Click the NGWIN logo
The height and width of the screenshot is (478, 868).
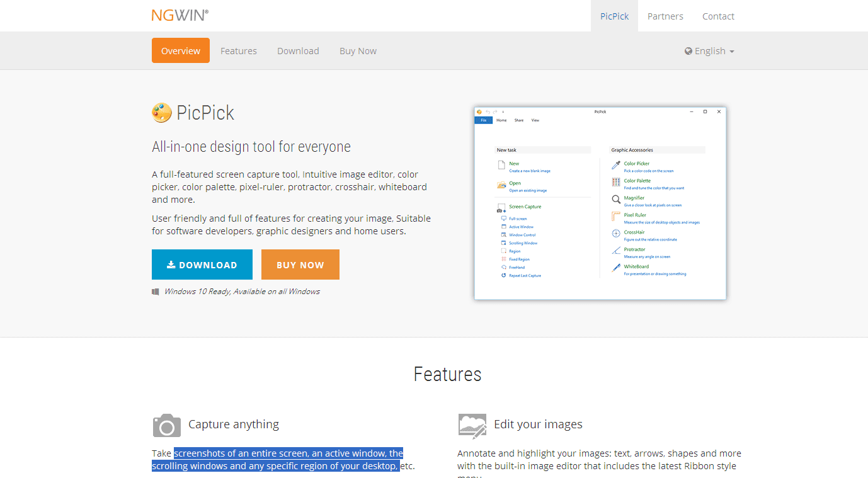click(180, 15)
